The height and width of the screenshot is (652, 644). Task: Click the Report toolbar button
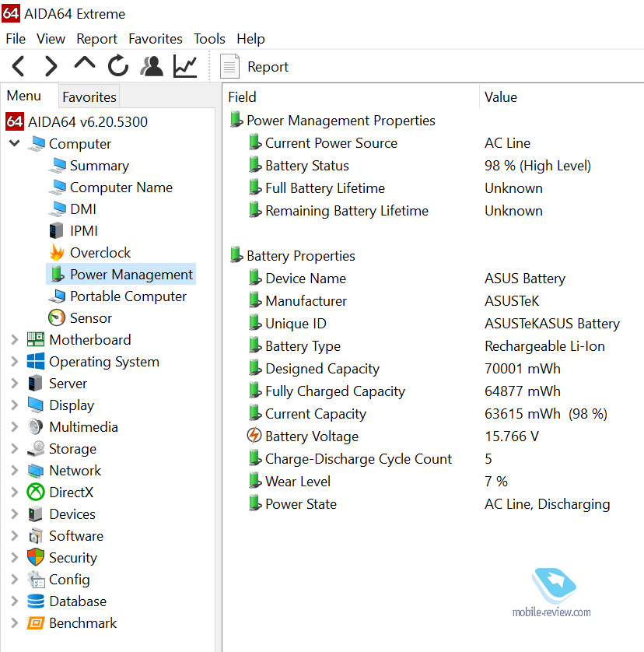(x=255, y=67)
